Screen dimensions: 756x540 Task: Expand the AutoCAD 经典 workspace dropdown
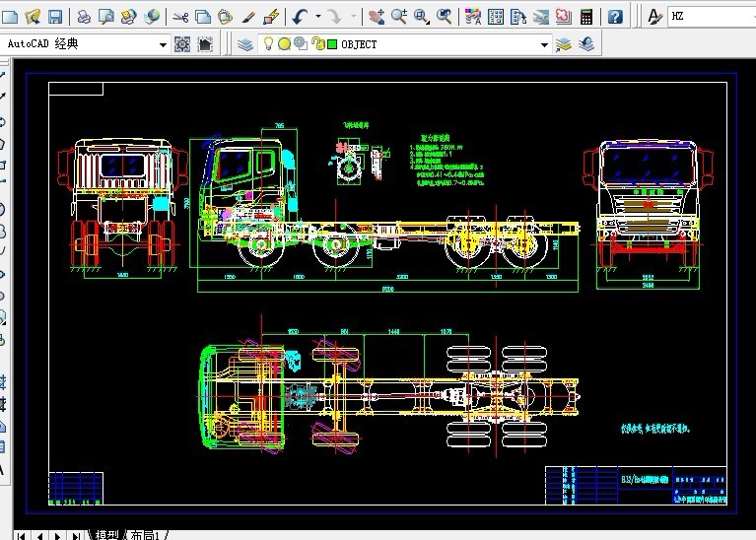(163, 44)
